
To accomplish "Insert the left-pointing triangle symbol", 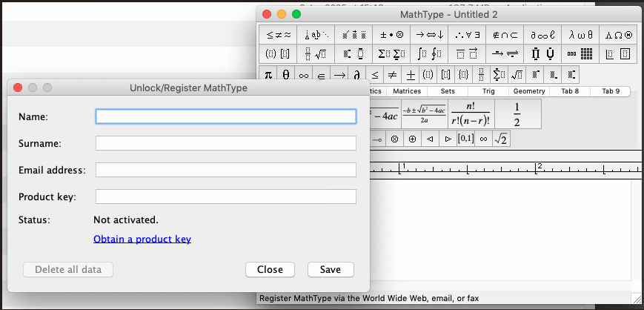I will 430,139.
